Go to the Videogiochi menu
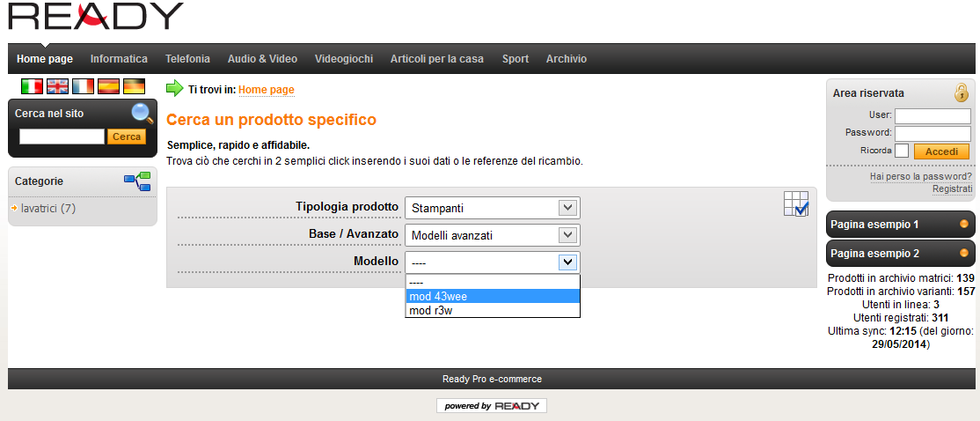Screen dimensions: 980x421 point(344,59)
